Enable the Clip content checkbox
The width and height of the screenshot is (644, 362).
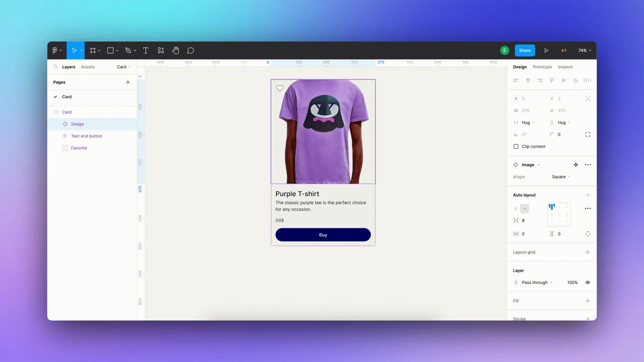516,146
